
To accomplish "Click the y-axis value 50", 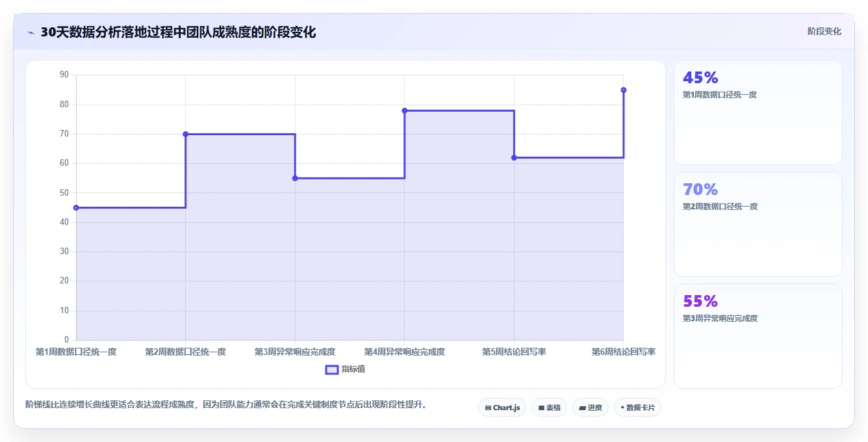I will tap(64, 192).
